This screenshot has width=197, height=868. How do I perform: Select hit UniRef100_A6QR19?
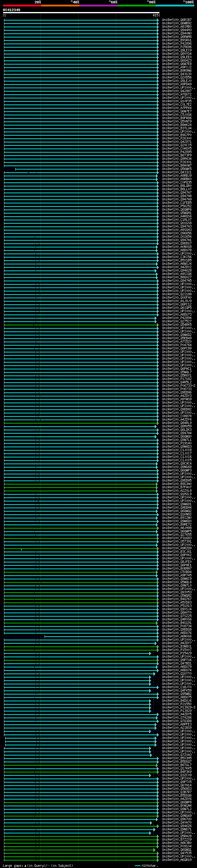pos(176,860)
